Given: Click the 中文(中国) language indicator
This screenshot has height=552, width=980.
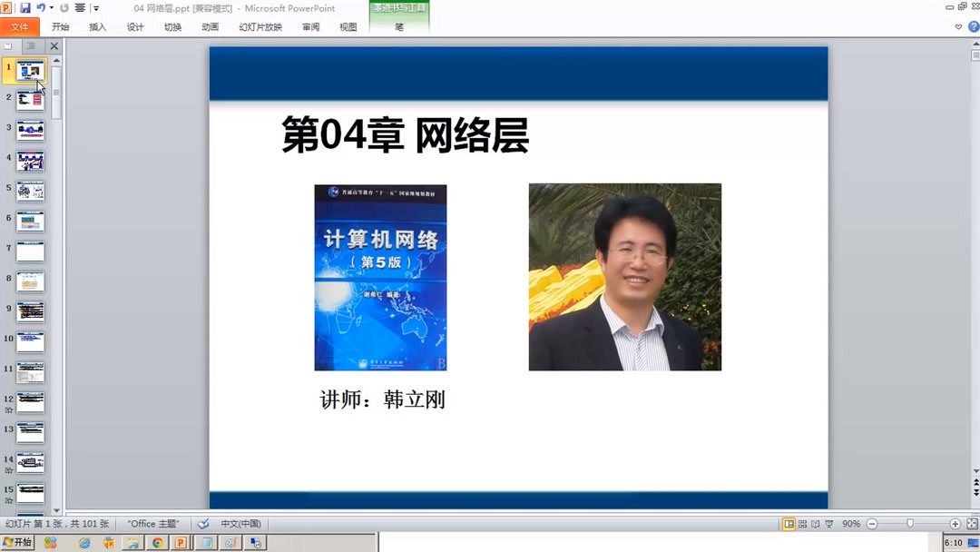Looking at the screenshot, I should click(x=240, y=524).
